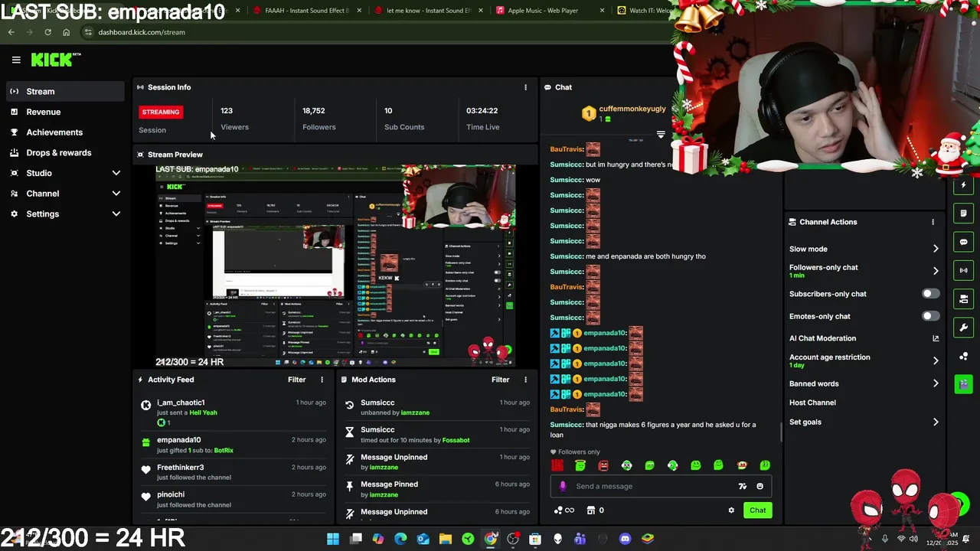Open the Mod Actions Filter
980x551 pixels.
[x=500, y=380]
